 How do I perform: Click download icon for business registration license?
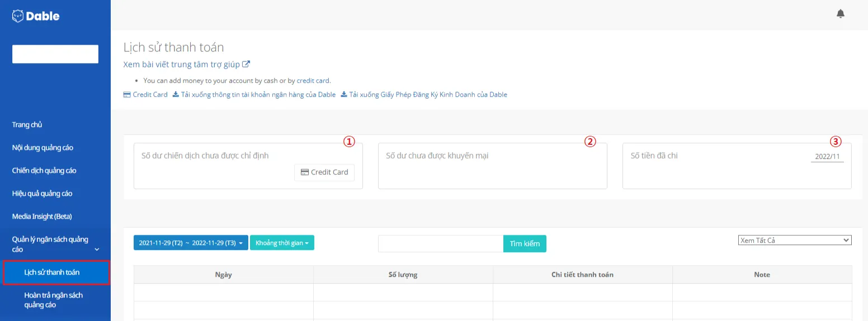pyautogui.click(x=344, y=95)
